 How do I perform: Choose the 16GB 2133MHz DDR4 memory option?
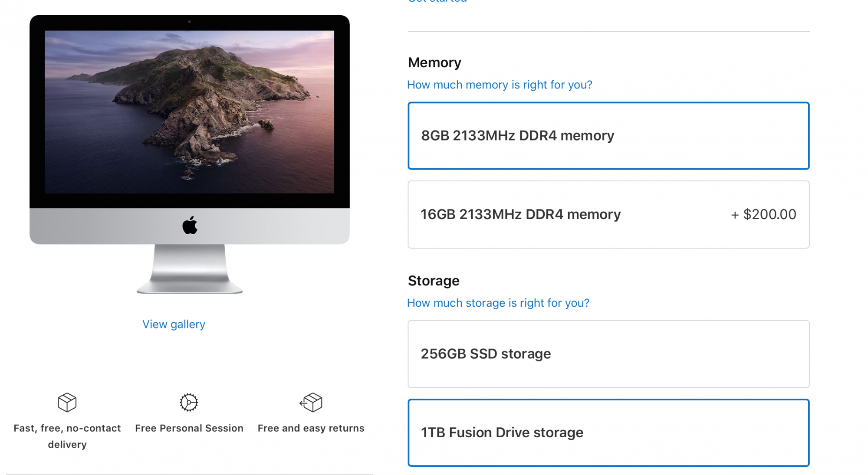point(608,214)
